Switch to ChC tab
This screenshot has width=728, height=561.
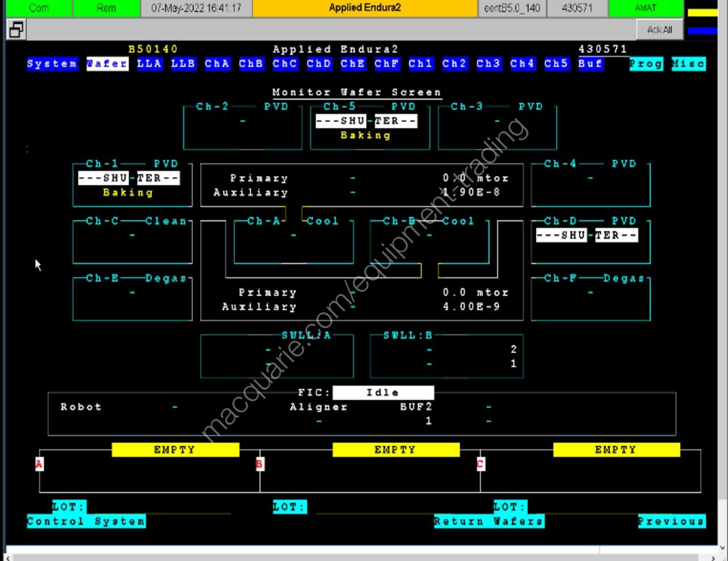pos(285,64)
